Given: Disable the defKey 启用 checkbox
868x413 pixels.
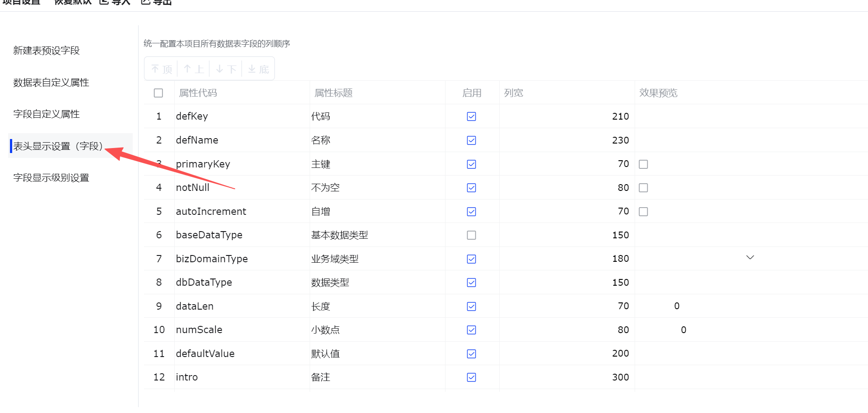Looking at the screenshot, I should 471,116.
